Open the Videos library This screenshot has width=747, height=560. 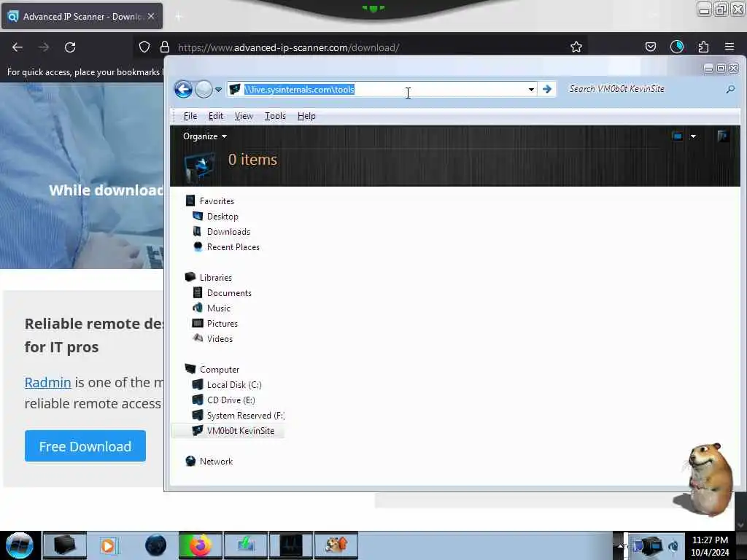(x=220, y=338)
